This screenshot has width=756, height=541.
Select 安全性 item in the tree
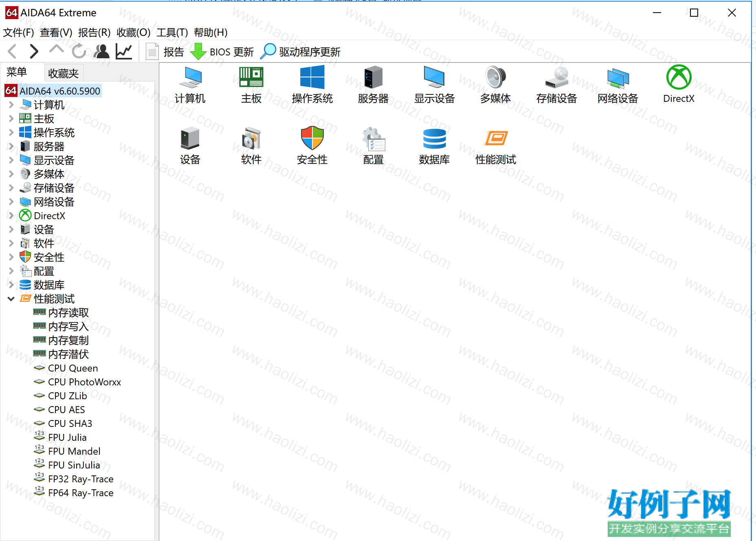[x=42, y=257]
